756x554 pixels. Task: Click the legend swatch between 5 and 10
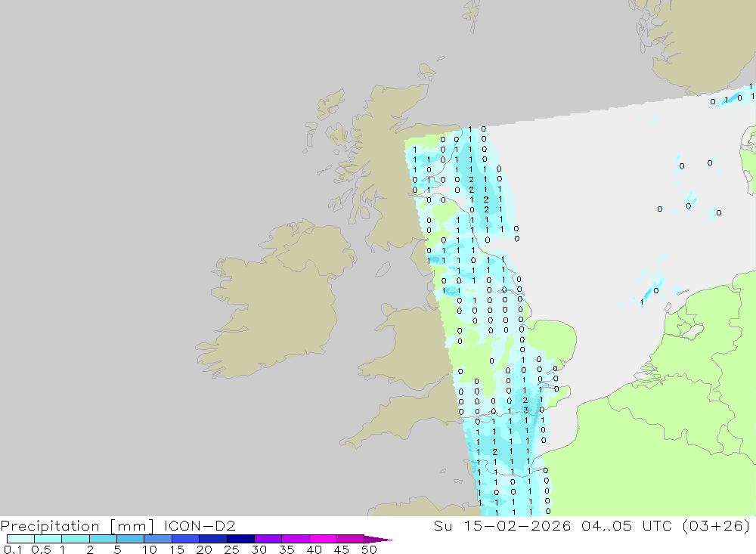coord(130,539)
